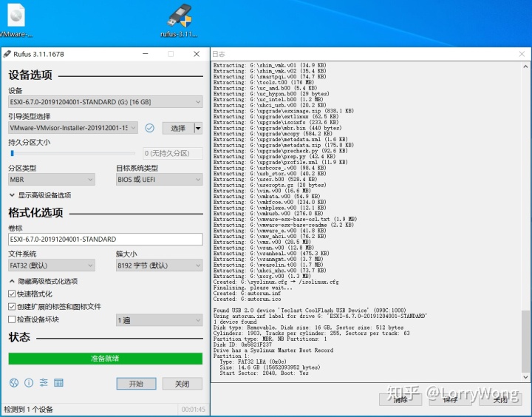
Task: Click the 关闭 button in Rufus window
Action: [183, 384]
